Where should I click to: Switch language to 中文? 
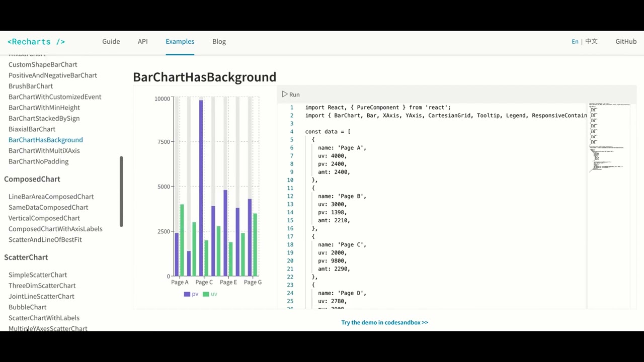point(591,41)
